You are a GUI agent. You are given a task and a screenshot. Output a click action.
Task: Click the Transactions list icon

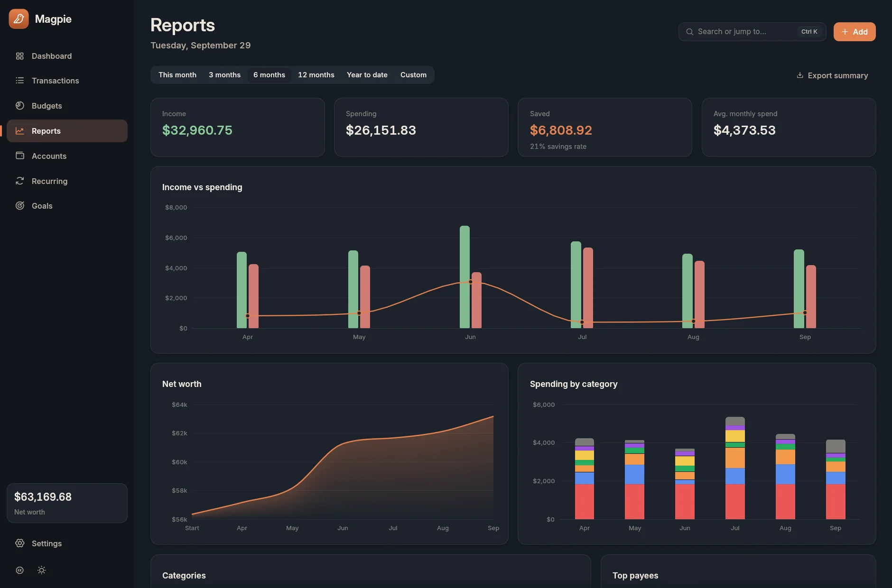point(19,81)
